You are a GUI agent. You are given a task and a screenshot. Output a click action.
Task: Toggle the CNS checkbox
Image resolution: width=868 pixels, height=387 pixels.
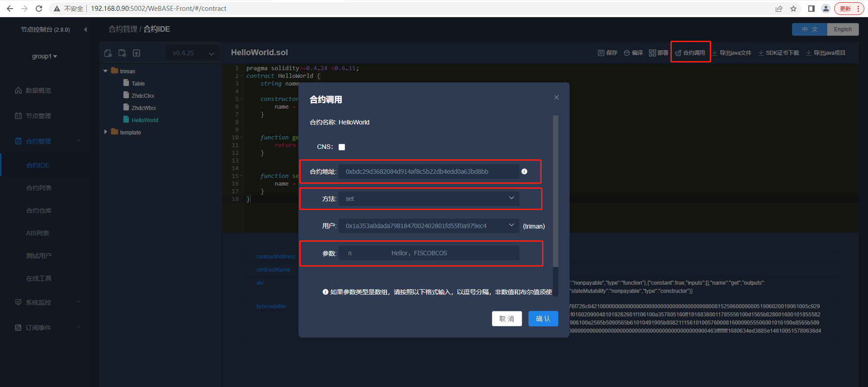tap(342, 147)
